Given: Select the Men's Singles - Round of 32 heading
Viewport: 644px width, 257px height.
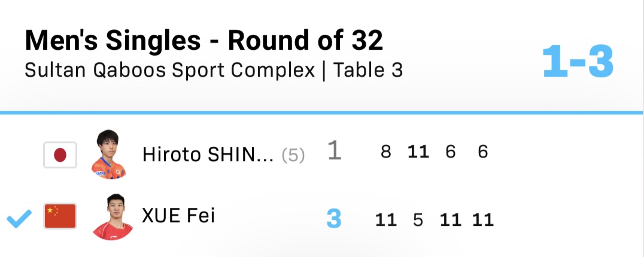Looking at the screenshot, I should click(x=203, y=40).
